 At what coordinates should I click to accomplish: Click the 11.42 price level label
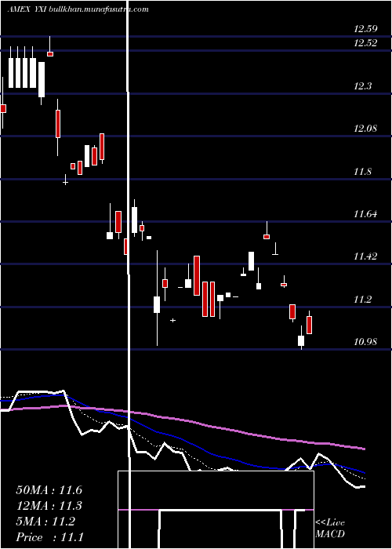[x=365, y=256]
